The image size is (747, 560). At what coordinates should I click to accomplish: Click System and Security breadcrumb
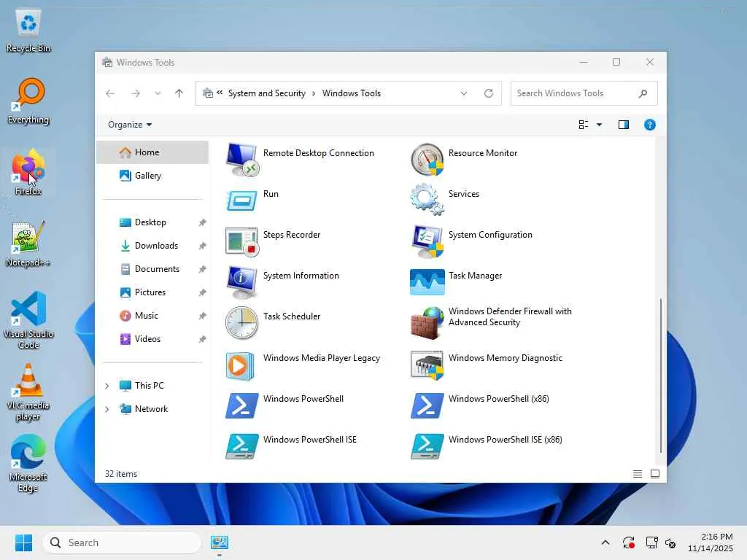tap(266, 93)
